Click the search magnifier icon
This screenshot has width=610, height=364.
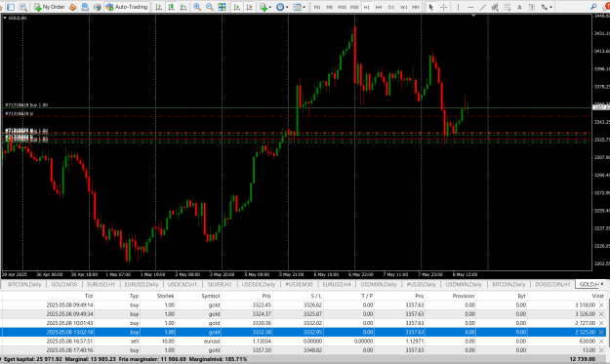[593, 7]
